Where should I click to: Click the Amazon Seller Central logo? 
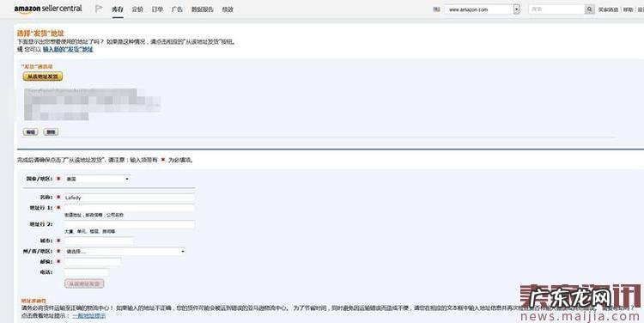[48, 9]
